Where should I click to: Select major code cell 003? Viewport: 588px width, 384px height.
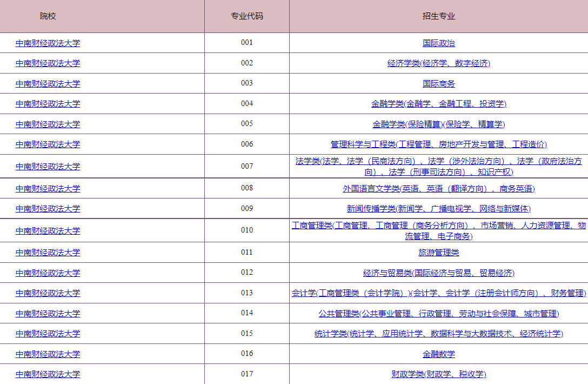(x=247, y=83)
